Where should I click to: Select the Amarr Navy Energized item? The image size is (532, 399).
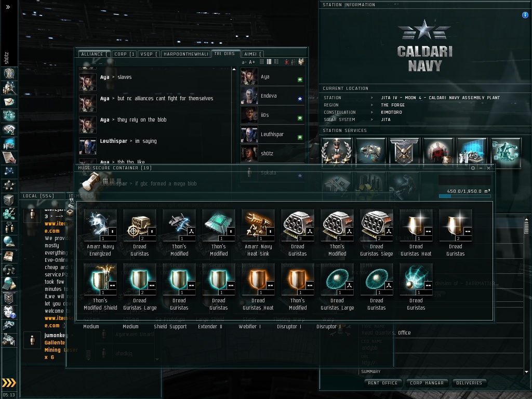[100, 233]
